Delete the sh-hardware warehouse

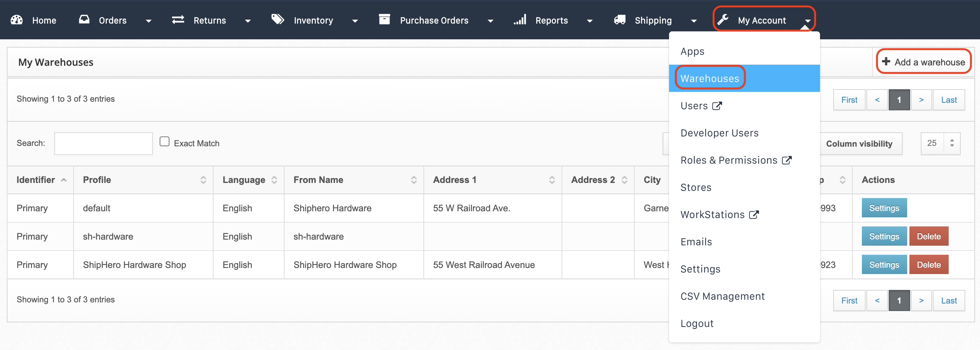pos(928,236)
